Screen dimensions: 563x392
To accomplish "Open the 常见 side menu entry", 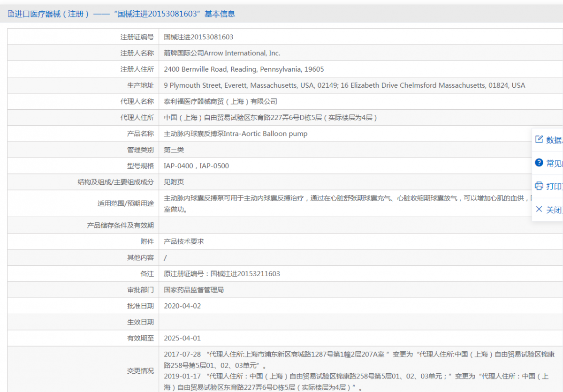I will click(x=548, y=163).
